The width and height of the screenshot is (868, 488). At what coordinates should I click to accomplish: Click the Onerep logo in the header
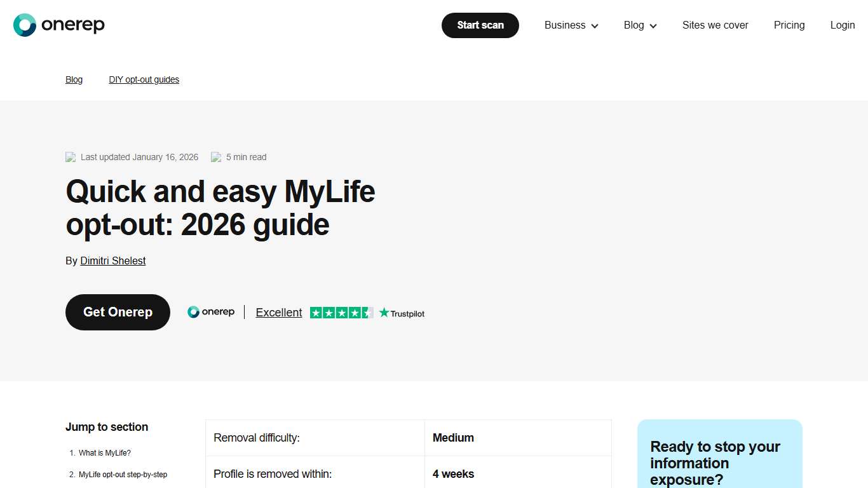tap(58, 25)
